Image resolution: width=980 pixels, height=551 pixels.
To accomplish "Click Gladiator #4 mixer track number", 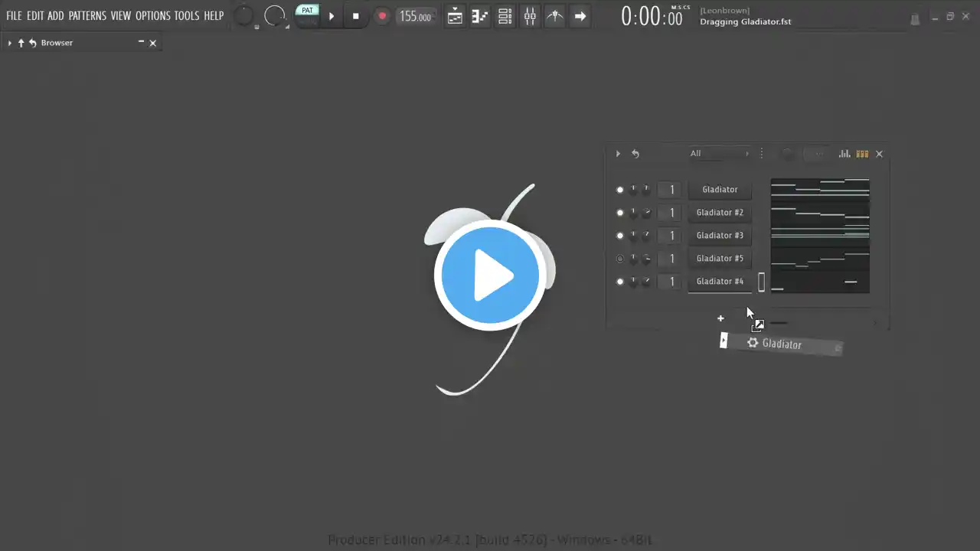I will (670, 282).
